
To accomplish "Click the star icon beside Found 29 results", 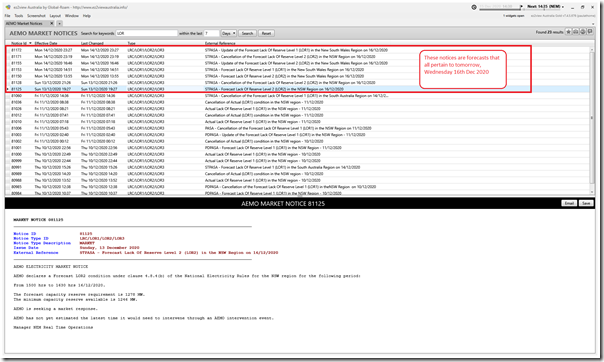I will [x=568, y=32].
